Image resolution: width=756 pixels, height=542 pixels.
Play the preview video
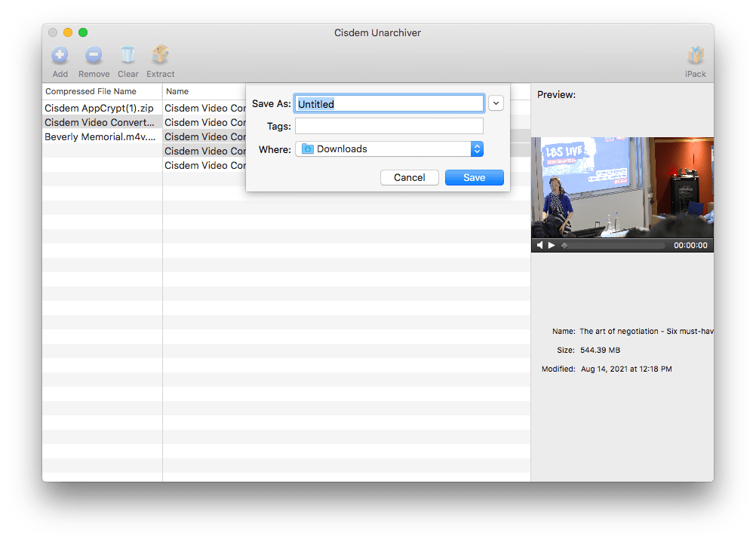pos(552,245)
